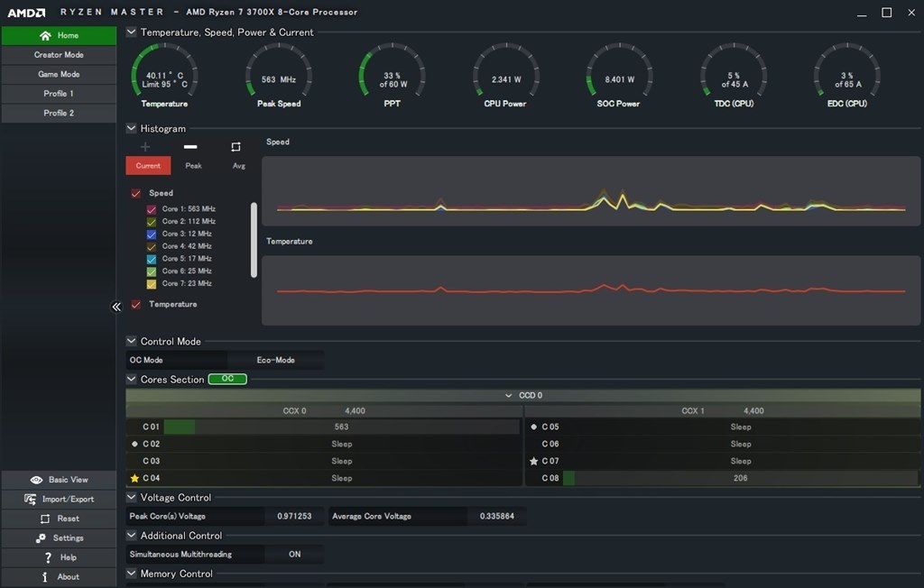The height and width of the screenshot is (588, 924).
Task: Collapse the Voltage Control section
Action: [x=132, y=497]
